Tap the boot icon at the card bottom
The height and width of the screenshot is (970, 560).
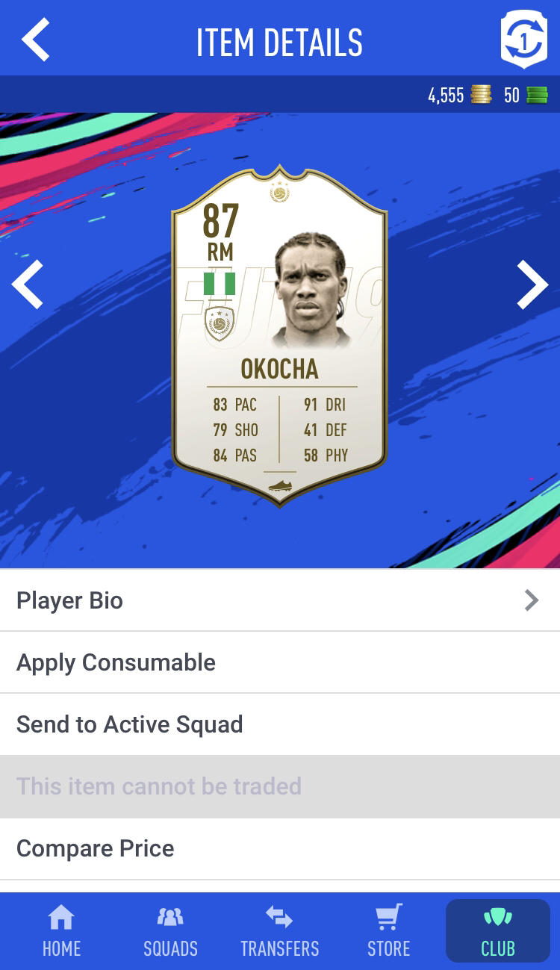pos(280,485)
